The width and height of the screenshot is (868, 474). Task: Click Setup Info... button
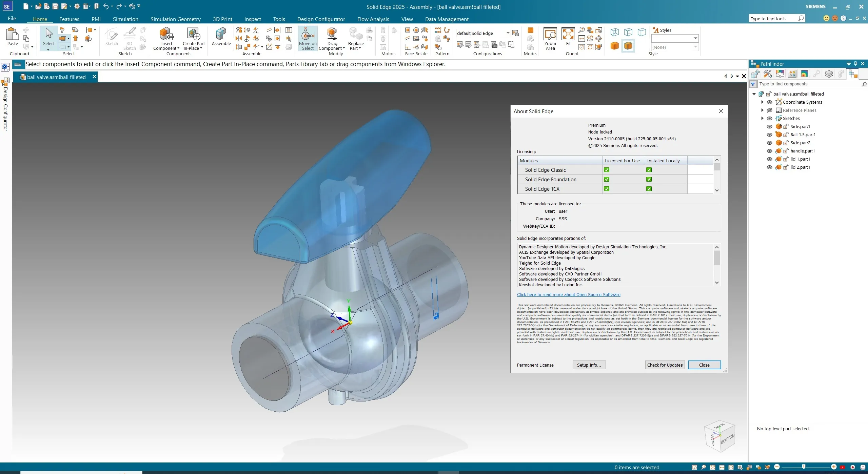[589, 365]
